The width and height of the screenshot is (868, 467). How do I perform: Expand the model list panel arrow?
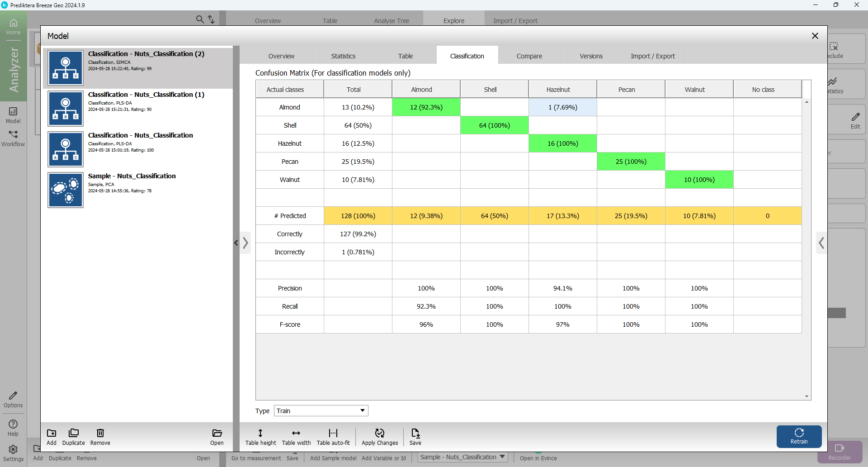click(x=245, y=243)
